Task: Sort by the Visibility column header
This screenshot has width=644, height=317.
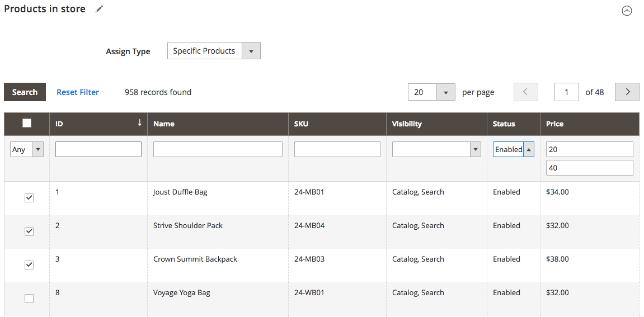Action: coord(436,124)
